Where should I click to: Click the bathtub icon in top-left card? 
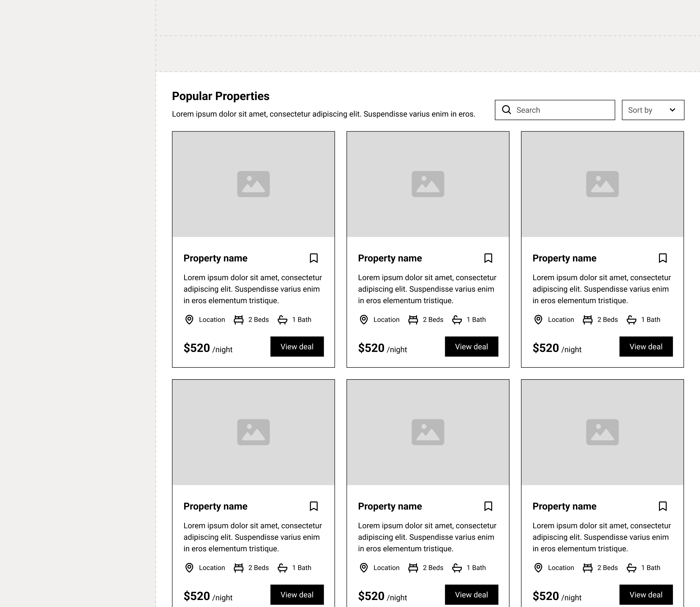point(282,320)
